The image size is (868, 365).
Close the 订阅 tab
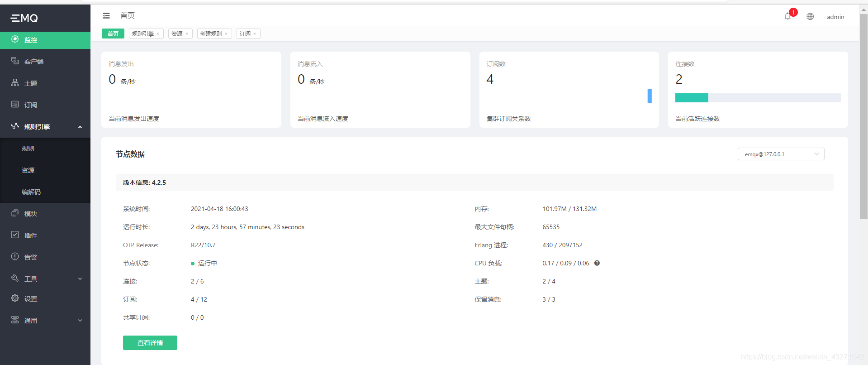(255, 34)
